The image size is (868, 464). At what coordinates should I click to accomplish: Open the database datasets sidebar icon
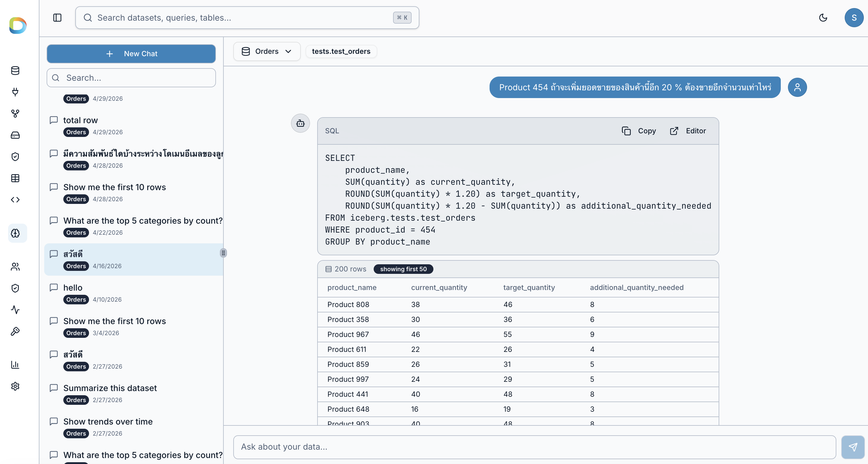click(15, 71)
